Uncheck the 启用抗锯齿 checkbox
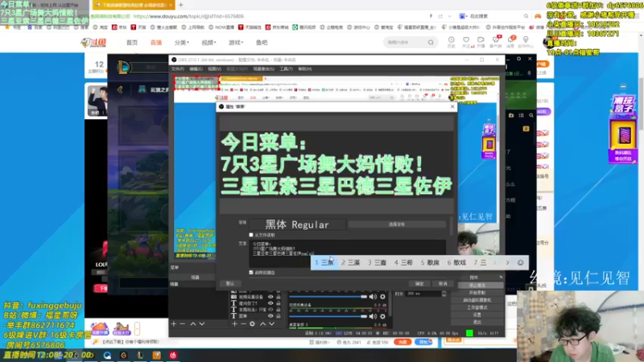This screenshot has height=362, width=644. (251, 273)
